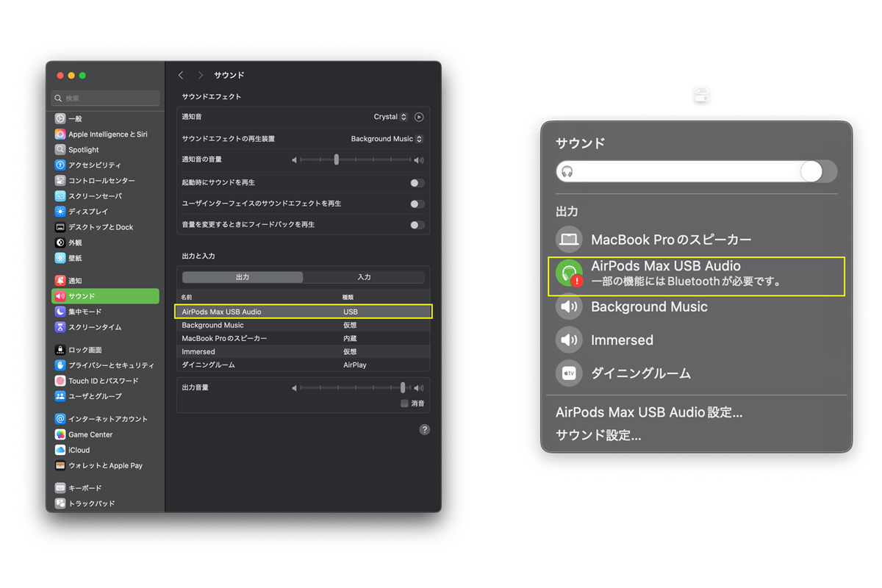The image size is (882, 588).
Task: Open デスクトップとDock settings
Action: 105,227
